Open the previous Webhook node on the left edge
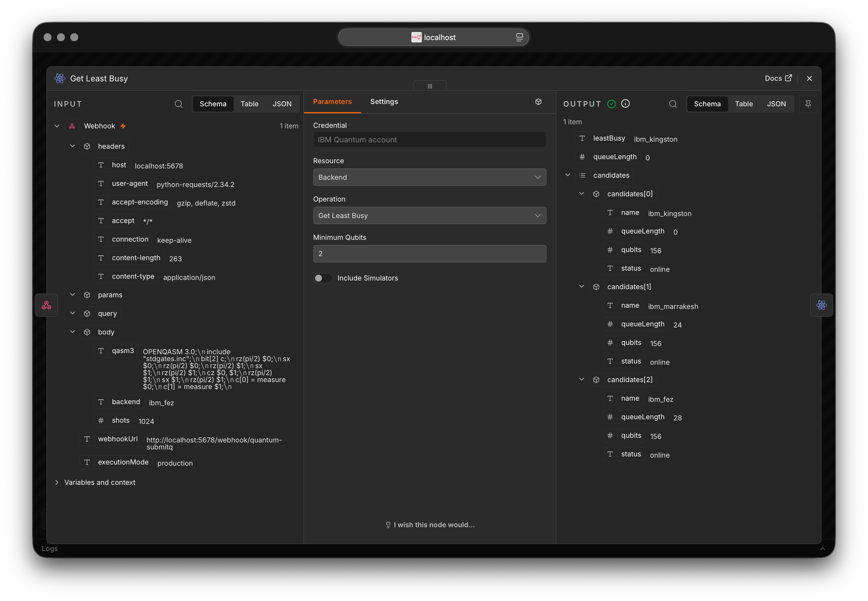Viewport: 868px width, 601px height. click(46, 305)
